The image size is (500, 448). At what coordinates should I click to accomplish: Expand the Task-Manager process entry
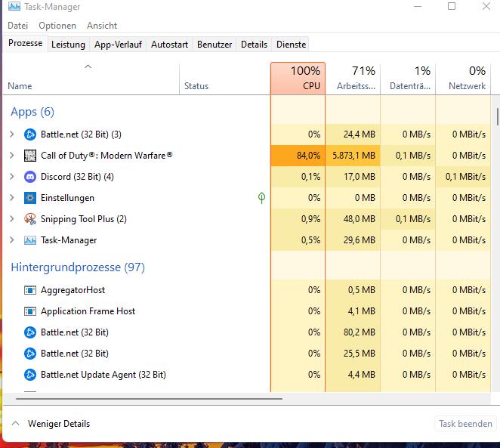point(12,240)
